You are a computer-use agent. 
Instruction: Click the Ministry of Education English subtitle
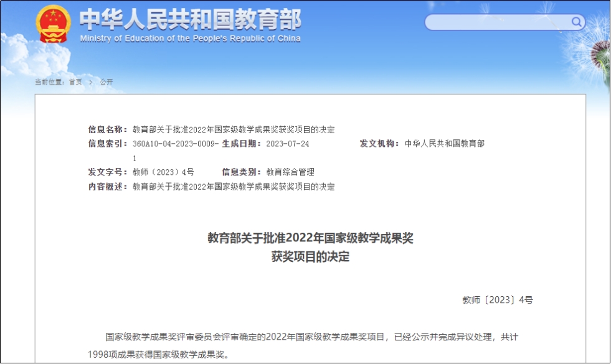[x=190, y=39]
